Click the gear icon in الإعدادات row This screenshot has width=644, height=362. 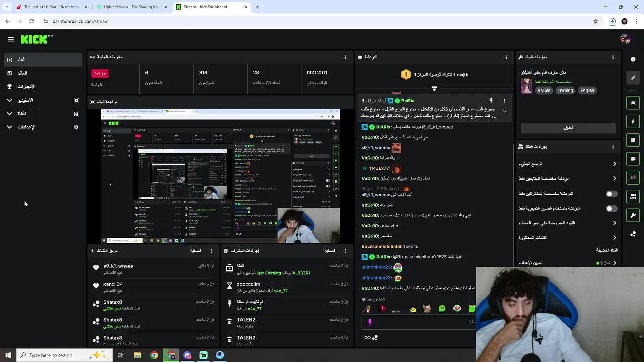point(76,127)
